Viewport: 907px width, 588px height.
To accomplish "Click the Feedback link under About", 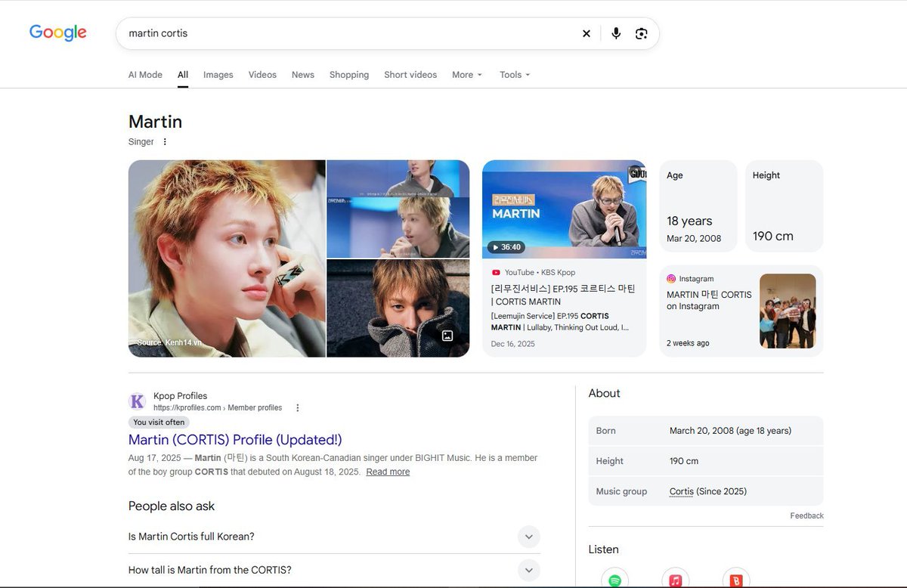I will (807, 515).
